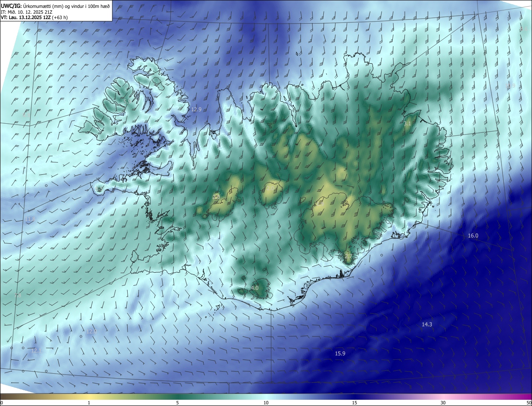
Task: Click the 11.8 value label off the west coast
Action: point(30,219)
